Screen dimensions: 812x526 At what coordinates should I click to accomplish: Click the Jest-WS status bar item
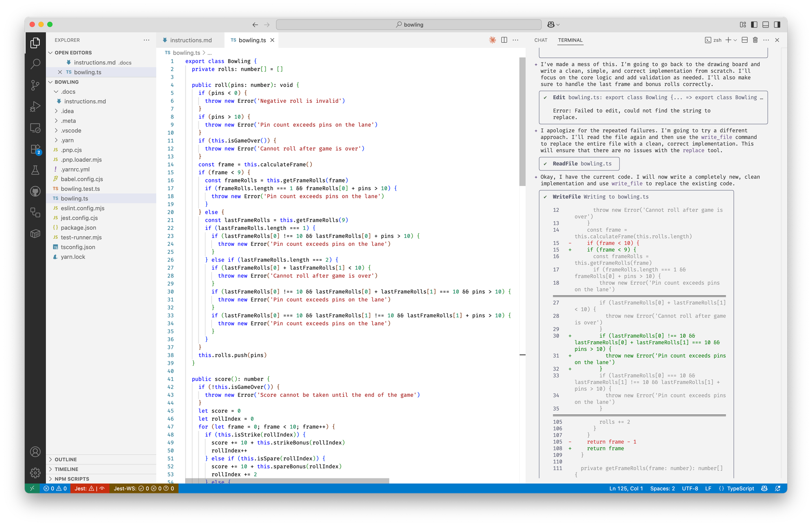[x=144, y=489]
